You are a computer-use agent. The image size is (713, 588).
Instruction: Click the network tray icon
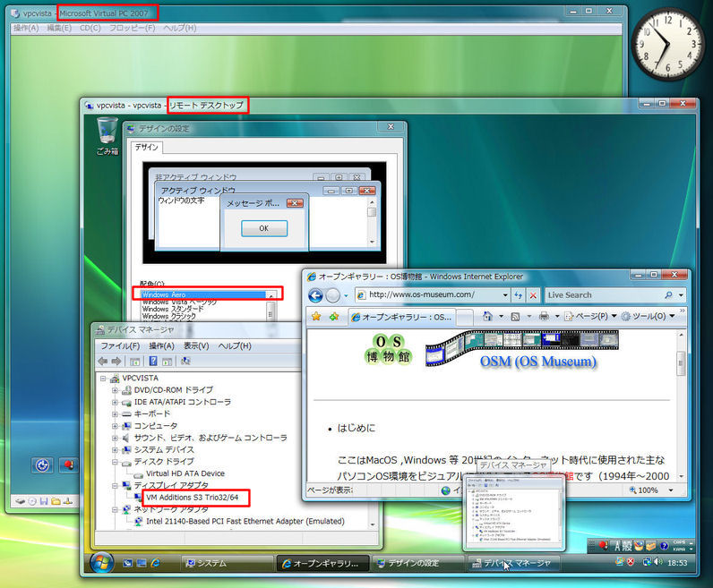[647, 562]
